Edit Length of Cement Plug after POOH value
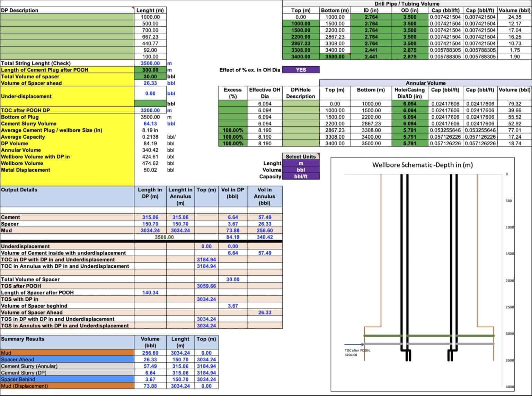Viewport: 532px width, 396px height. 150,70
